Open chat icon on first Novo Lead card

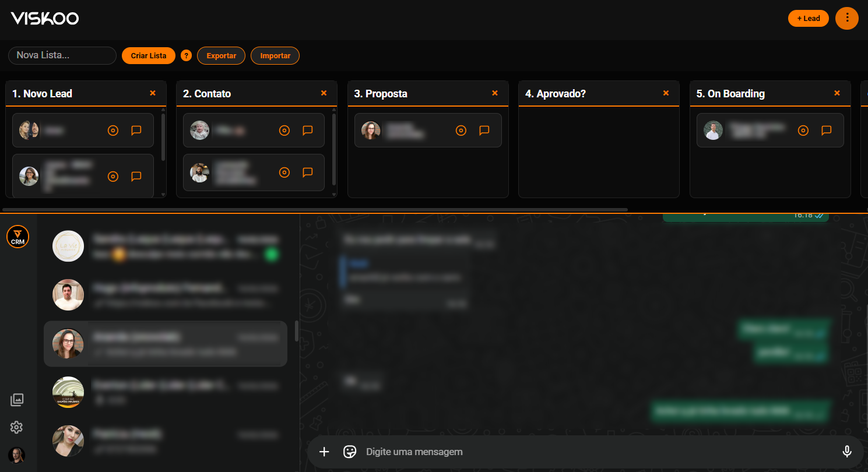point(136,131)
